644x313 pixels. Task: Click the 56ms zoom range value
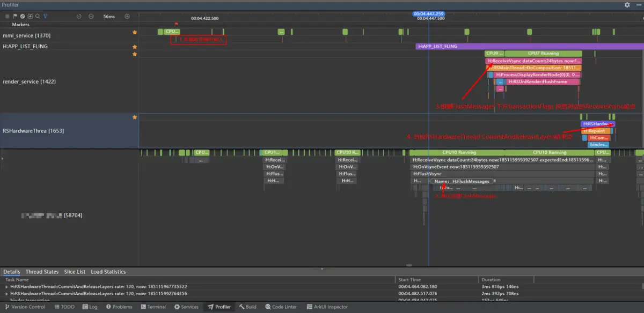(109, 16)
